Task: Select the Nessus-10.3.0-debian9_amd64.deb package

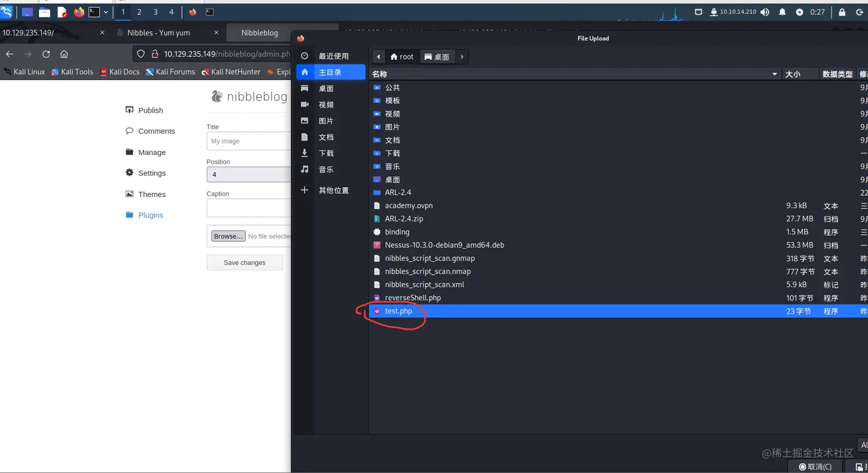Action: [x=618, y=245]
